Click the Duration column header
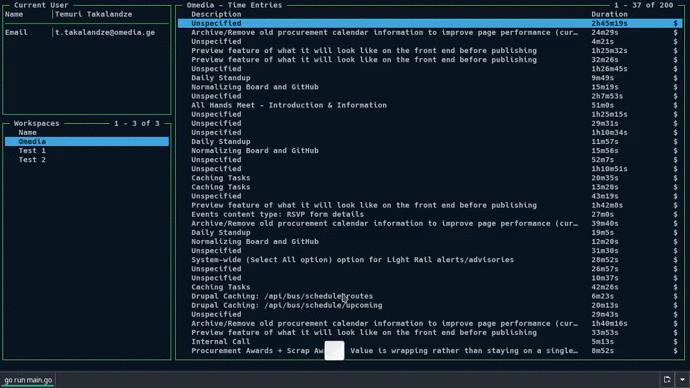The width and height of the screenshot is (690, 388). (609, 14)
